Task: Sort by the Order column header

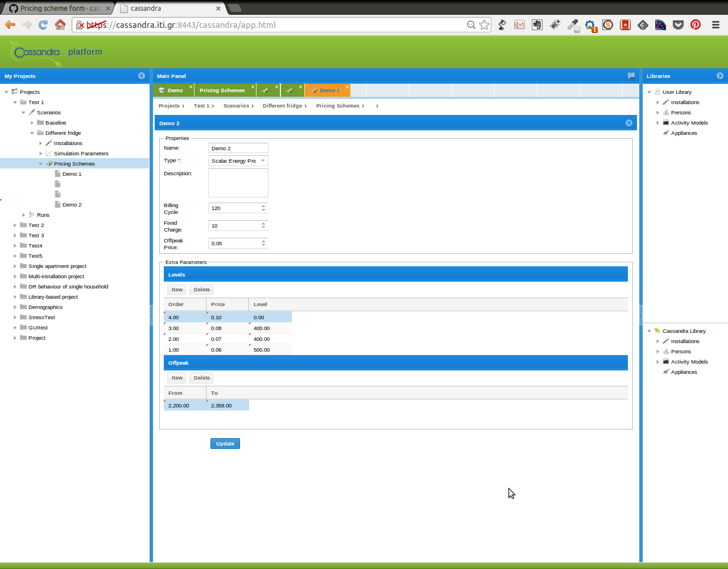Action: (x=185, y=304)
